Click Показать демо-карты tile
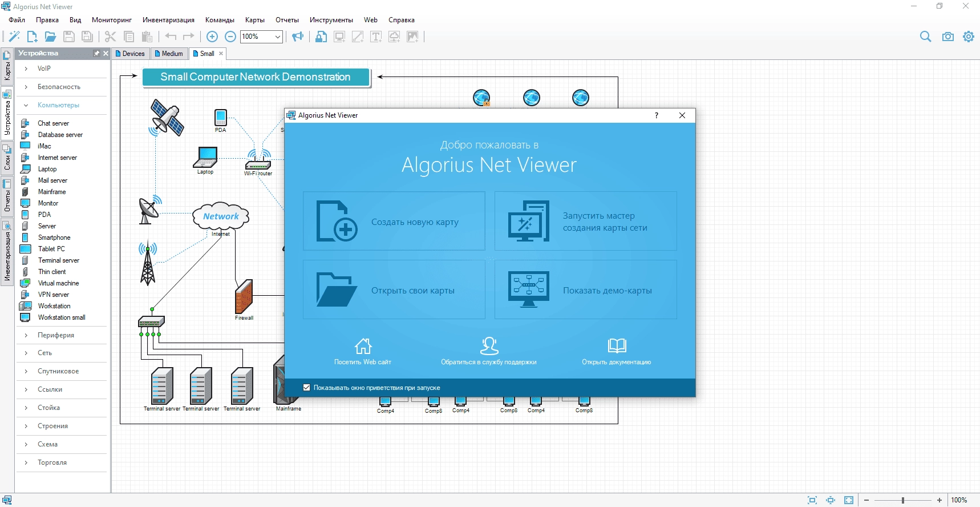The height and width of the screenshot is (507, 980). (x=586, y=289)
